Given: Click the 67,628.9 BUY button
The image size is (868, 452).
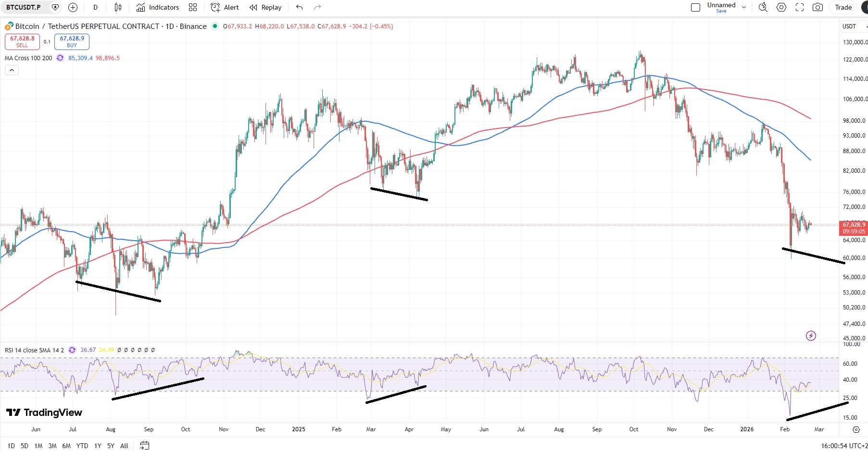Looking at the screenshot, I should [72, 41].
